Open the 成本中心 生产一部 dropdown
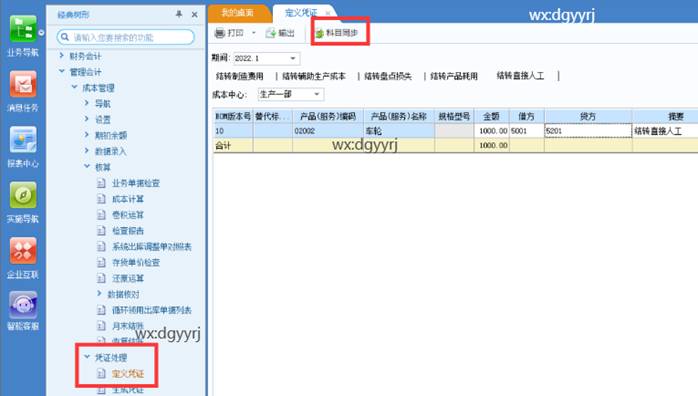Image resolution: width=698 pixels, height=396 pixels. point(317,94)
